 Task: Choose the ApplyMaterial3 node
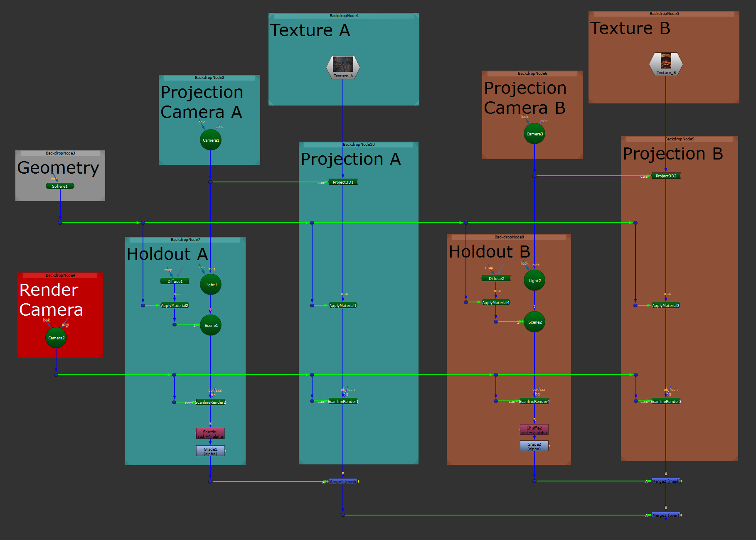[x=666, y=305]
